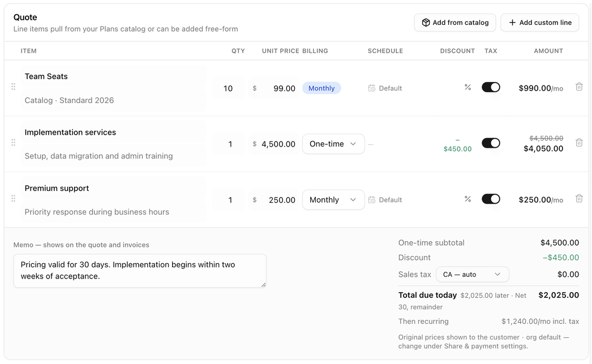The height and width of the screenshot is (364, 592).
Task: Select the One-time subtotal $4,500.00 value
Action: (560, 243)
